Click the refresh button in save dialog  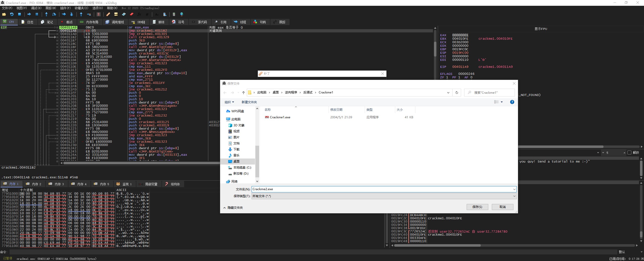(x=457, y=92)
